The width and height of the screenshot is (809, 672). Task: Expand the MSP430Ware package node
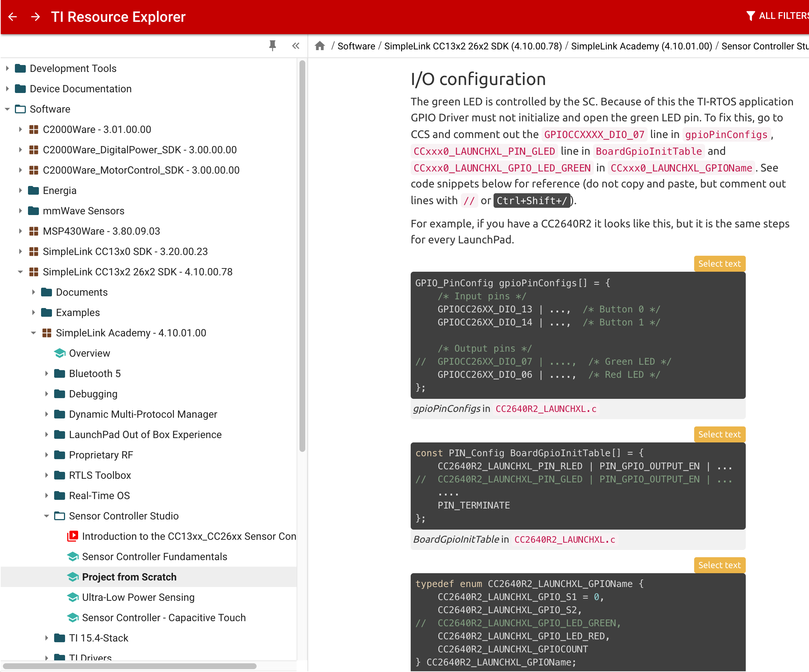20,231
